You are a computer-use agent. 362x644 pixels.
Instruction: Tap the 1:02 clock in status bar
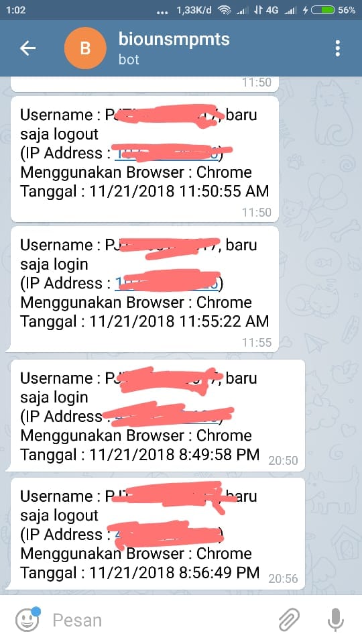tap(15, 10)
